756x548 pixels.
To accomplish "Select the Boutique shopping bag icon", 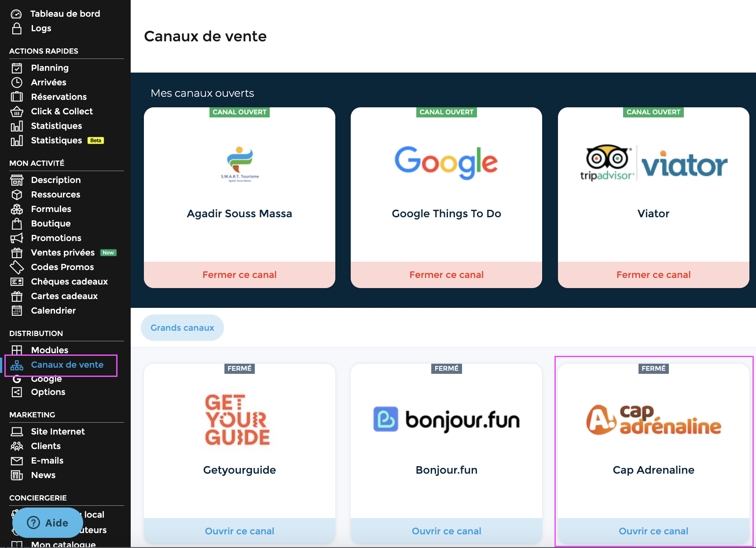I will click(x=17, y=224).
